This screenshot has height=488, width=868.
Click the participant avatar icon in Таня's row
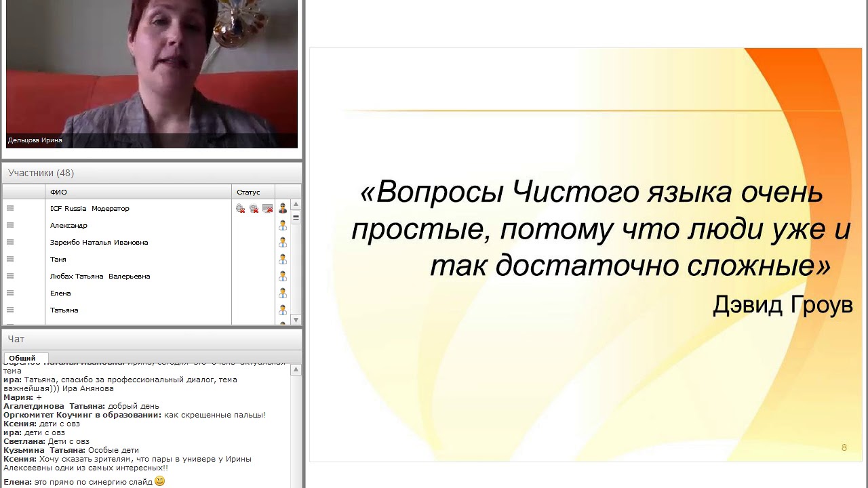click(283, 259)
